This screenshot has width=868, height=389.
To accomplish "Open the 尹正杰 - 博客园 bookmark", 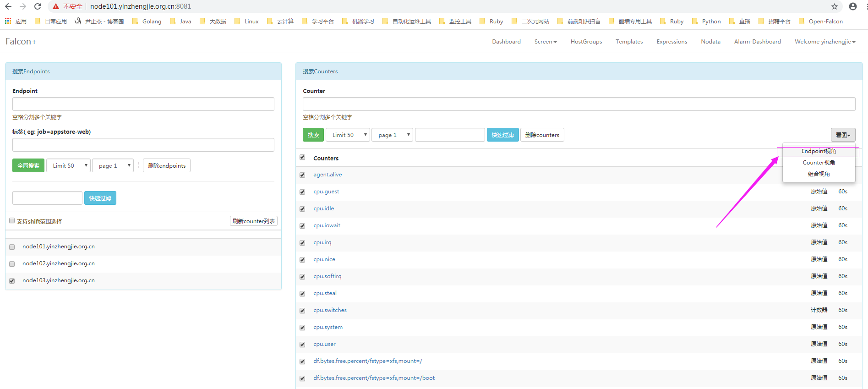I will pos(99,21).
